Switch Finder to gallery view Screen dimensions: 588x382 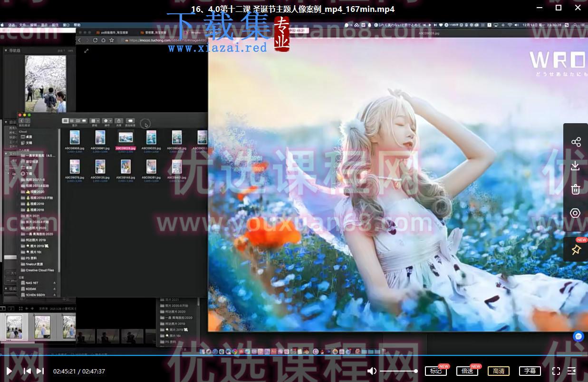pos(84,121)
